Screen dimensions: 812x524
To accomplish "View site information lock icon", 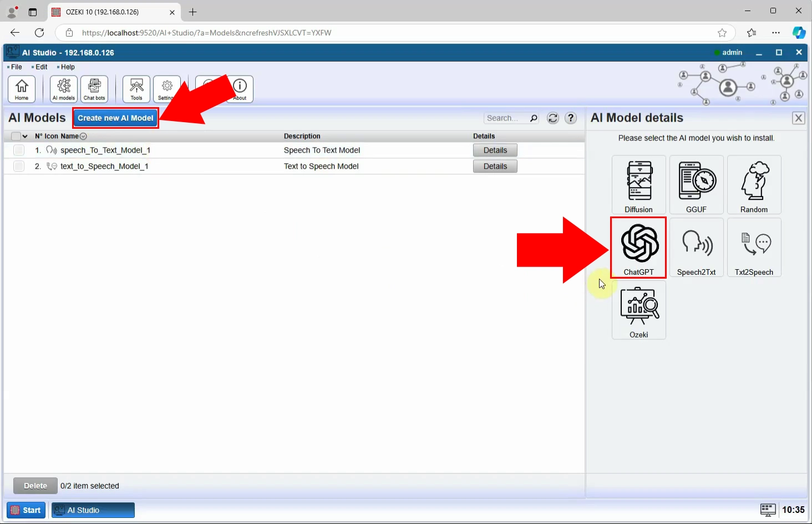I will pos(69,33).
